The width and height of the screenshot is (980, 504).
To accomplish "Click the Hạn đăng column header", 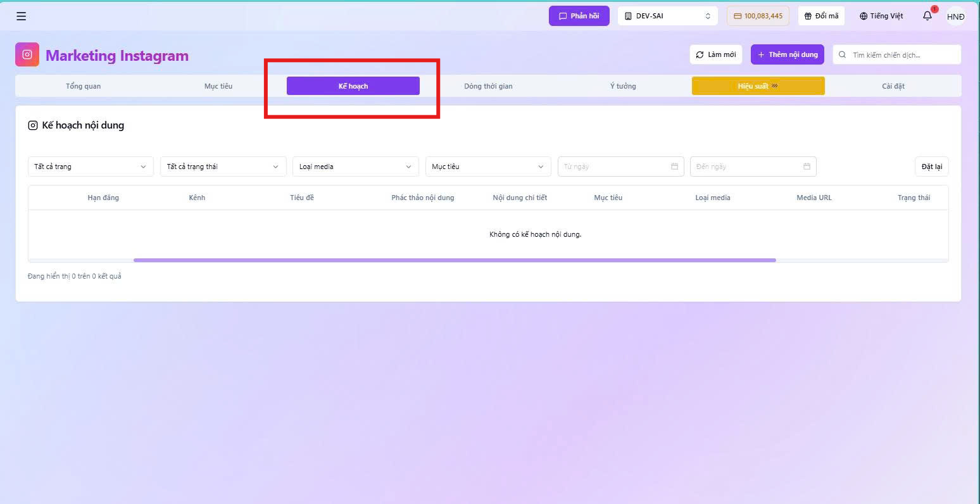I will point(103,198).
